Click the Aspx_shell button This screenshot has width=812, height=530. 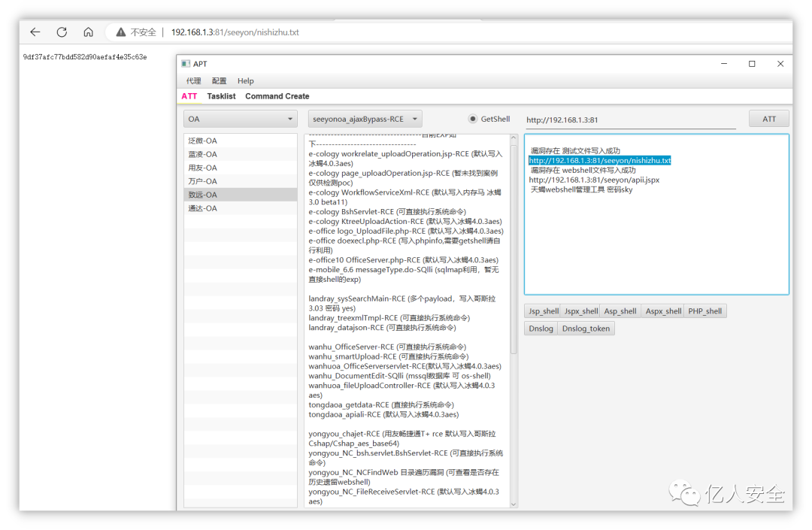click(663, 311)
